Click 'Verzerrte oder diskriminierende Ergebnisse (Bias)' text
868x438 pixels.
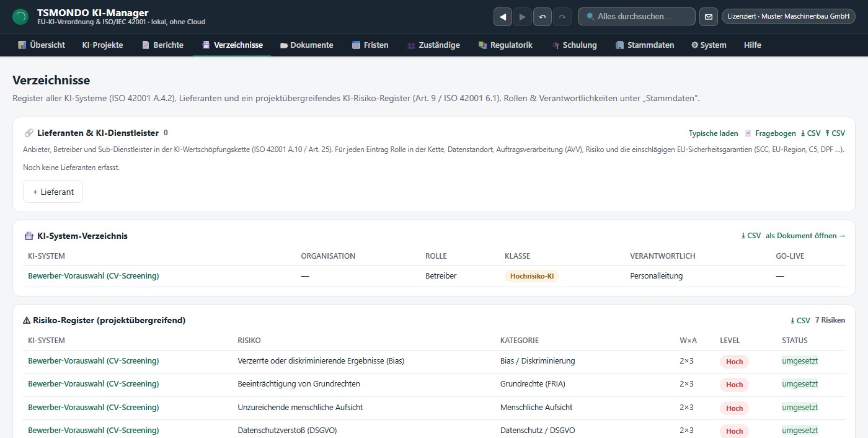coord(321,361)
